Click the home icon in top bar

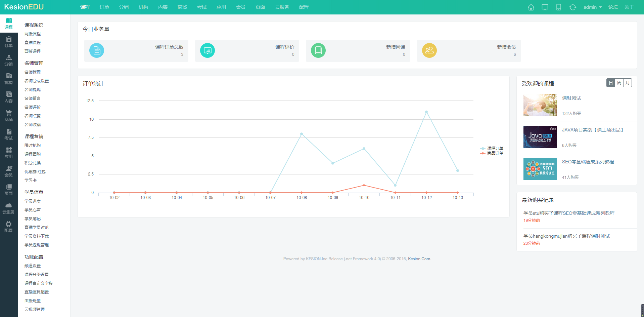click(x=531, y=7)
